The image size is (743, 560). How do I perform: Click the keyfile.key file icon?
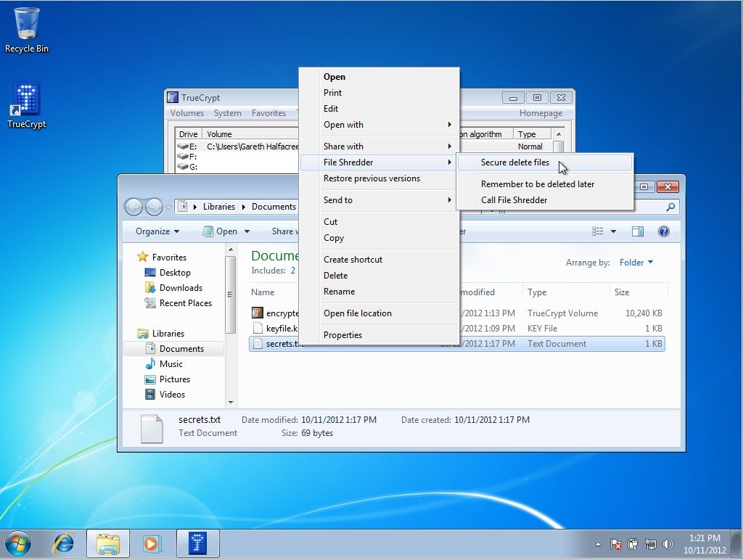(x=258, y=328)
